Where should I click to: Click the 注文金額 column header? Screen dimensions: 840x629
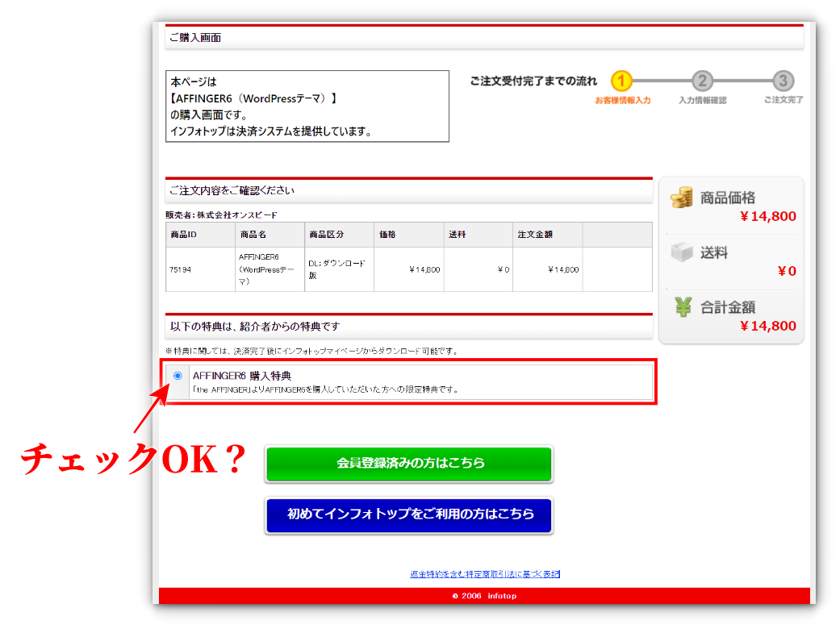536,235
